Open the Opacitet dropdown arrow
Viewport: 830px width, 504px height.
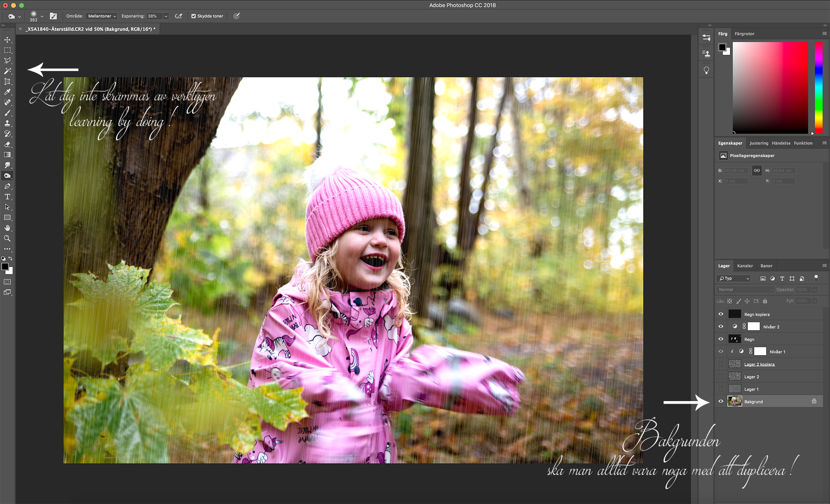(x=815, y=290)
